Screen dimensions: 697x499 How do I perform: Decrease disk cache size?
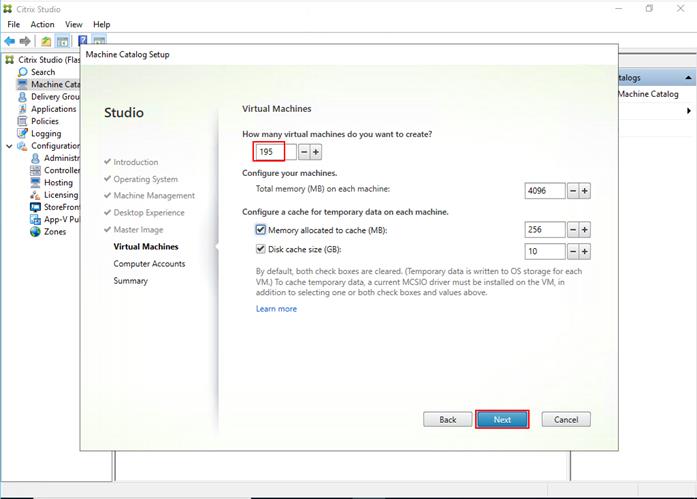click(x=573, y=251)
